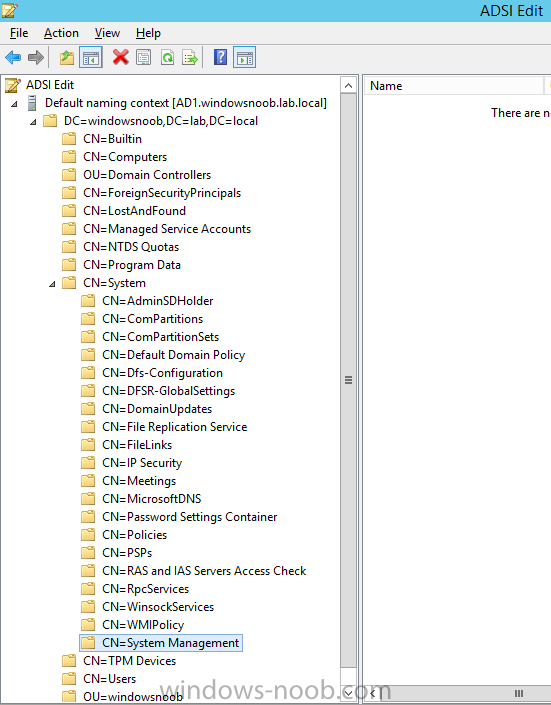Click the Export List icon
551x705 pixels.
tap(190, 58)
